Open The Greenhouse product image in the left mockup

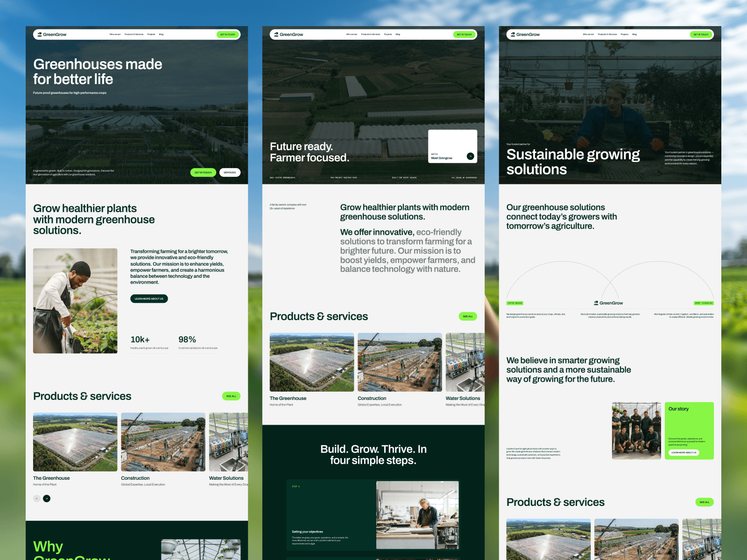[x=75, y=442]
